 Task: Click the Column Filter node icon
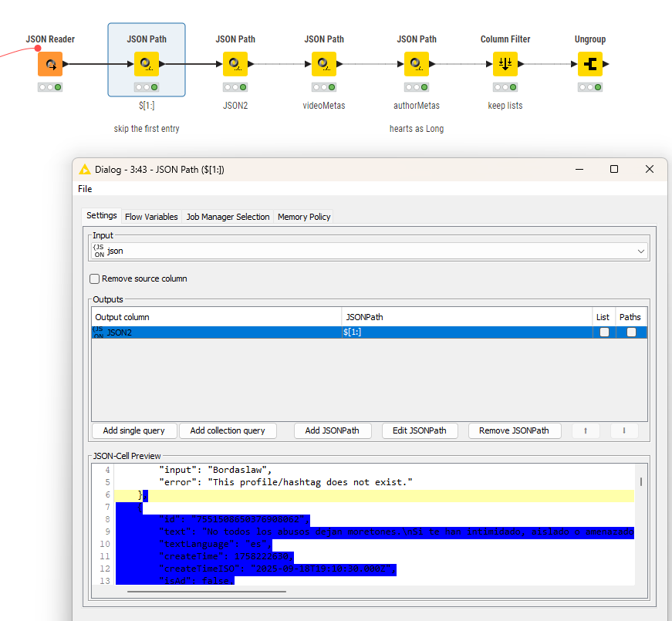point(505,64)
